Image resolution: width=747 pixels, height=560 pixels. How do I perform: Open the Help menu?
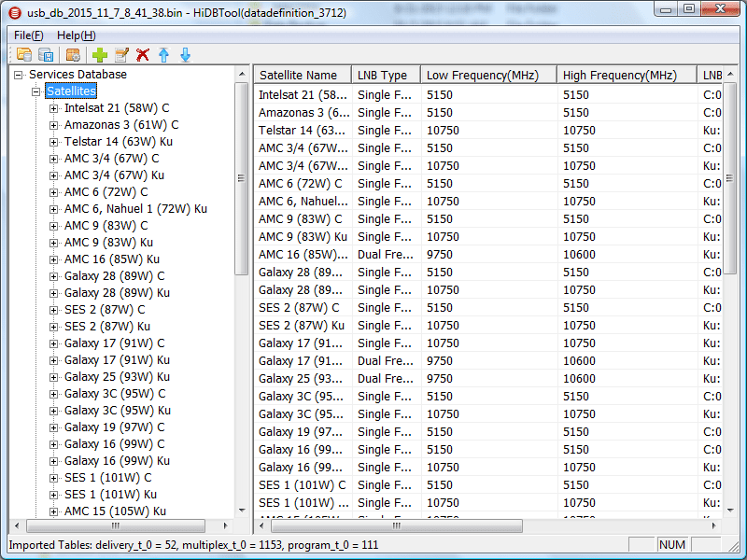pos(76,35)
